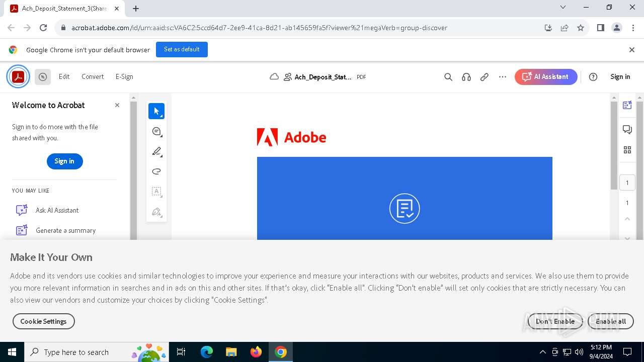Click the cloud storage status icon
The image size is (644, 362).
pos(274,77)
